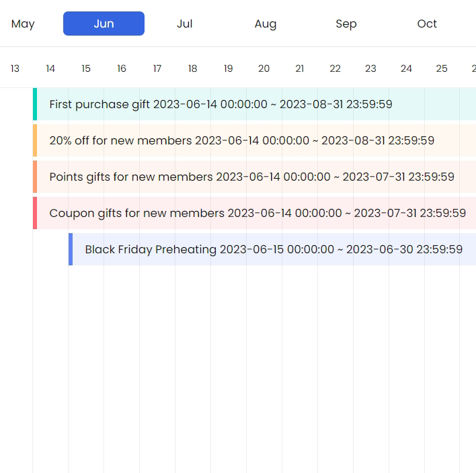Select day 20 in the date row
476x473 pixels.
tap(264, 69)
